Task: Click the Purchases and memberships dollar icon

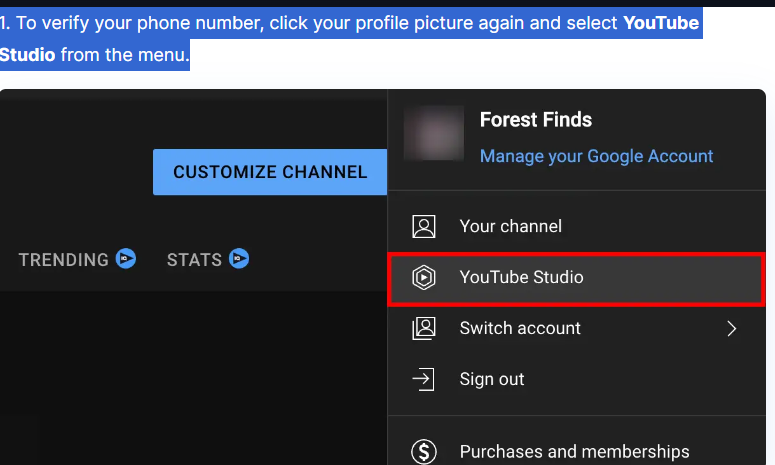Action: pyautogui.click(x=424, y=451)
